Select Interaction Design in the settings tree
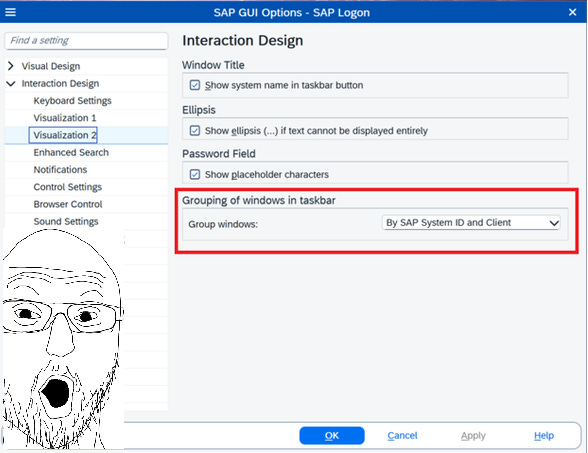Image resolution: width=588 pixels, height=453 pixels. click(x=60, y=83)
